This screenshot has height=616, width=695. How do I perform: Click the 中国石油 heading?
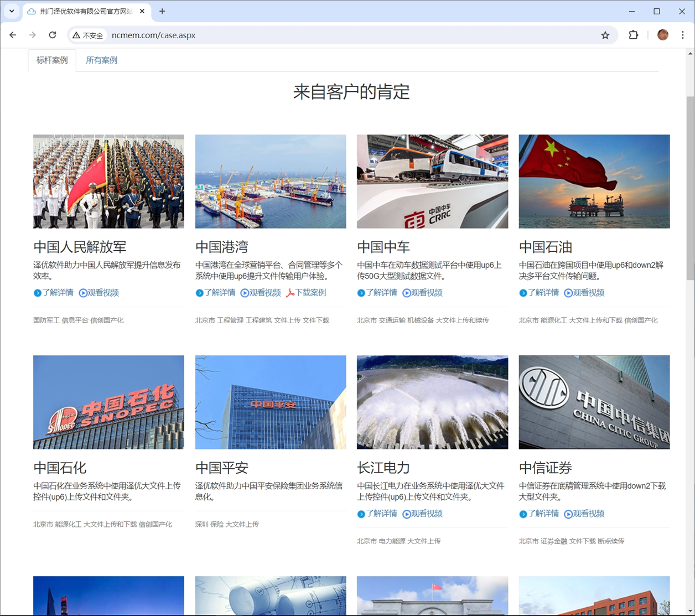[x=546, y=247]
